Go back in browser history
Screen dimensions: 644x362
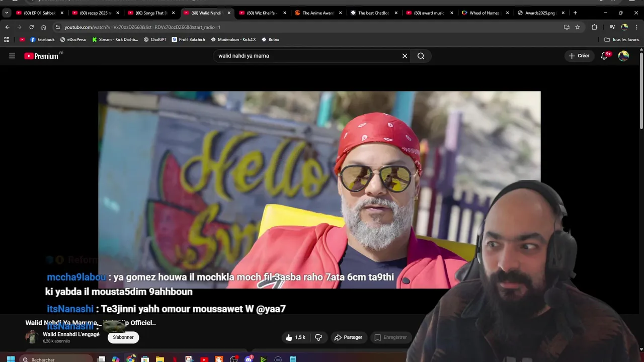point(7,27)
